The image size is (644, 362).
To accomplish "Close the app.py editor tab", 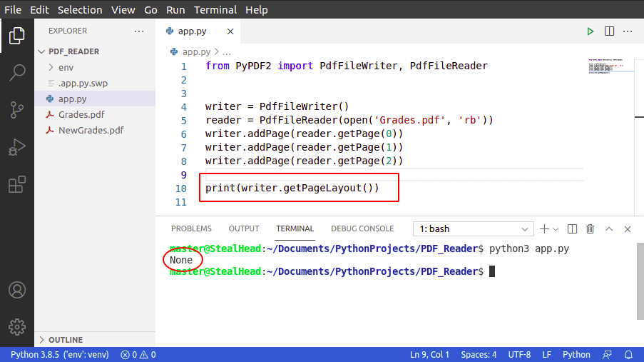I will tap(230, 31).
